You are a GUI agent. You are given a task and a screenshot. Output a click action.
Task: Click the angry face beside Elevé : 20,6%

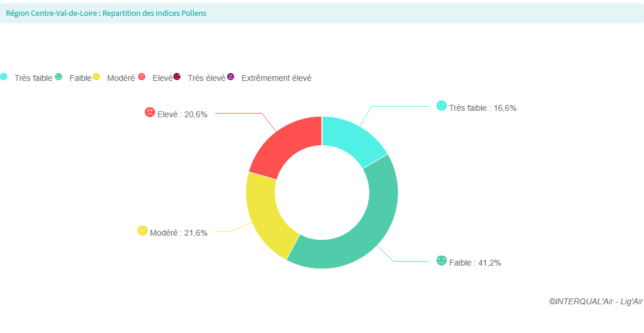150,112
